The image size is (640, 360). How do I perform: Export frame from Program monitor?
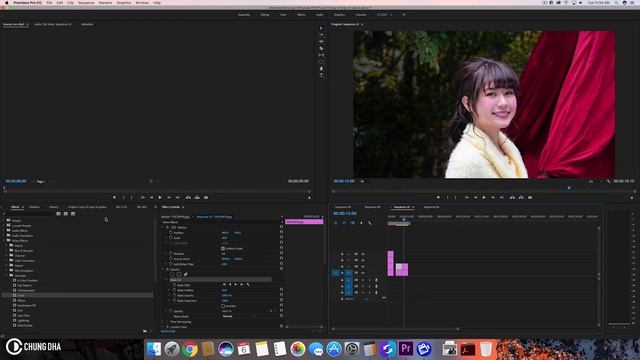click(530, 198)
